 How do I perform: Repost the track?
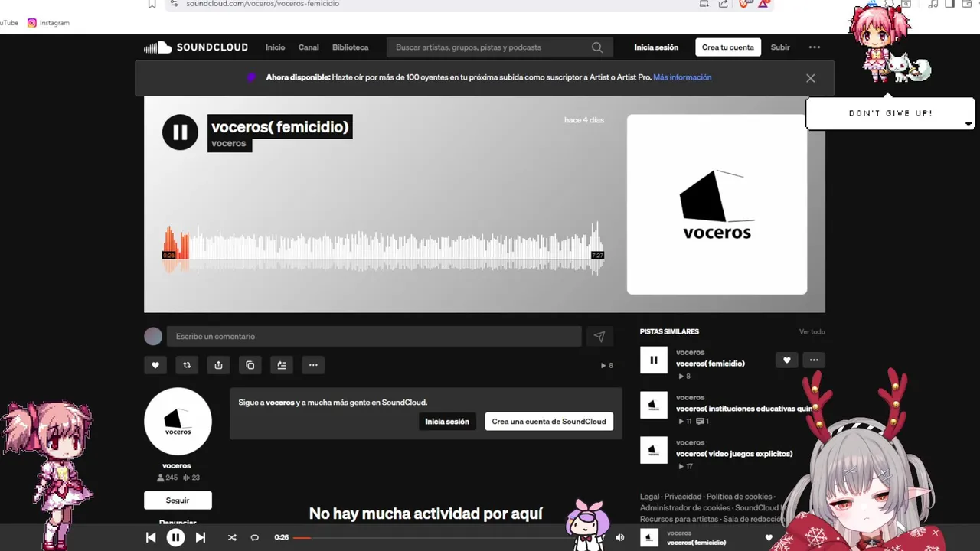pyautogui.click(x=187, y=365)
